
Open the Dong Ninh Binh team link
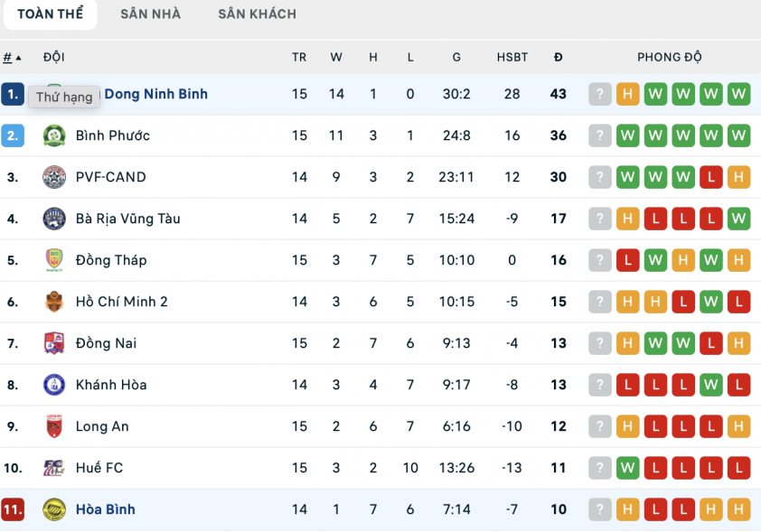[155, 94]
